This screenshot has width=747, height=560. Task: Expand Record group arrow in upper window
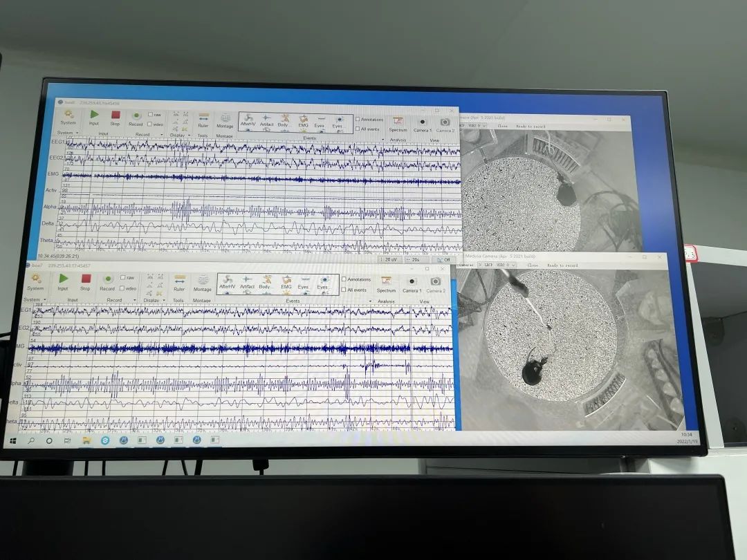161,135
